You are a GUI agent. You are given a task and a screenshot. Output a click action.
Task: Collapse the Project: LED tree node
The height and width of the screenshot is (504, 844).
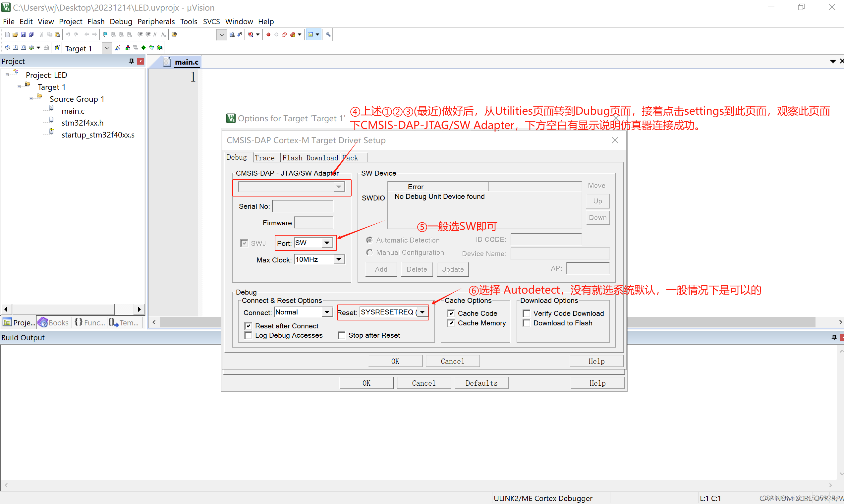[7, 75]
